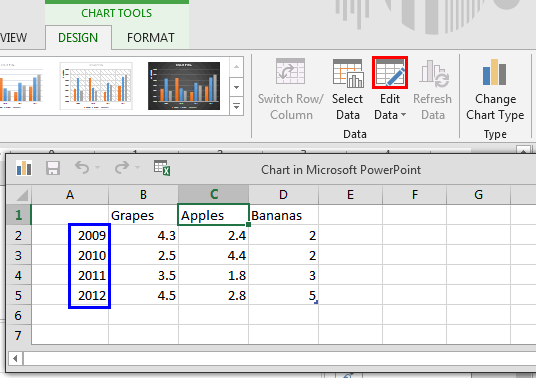Click the cell with value 4.3
536x378 pixels.
143,235
